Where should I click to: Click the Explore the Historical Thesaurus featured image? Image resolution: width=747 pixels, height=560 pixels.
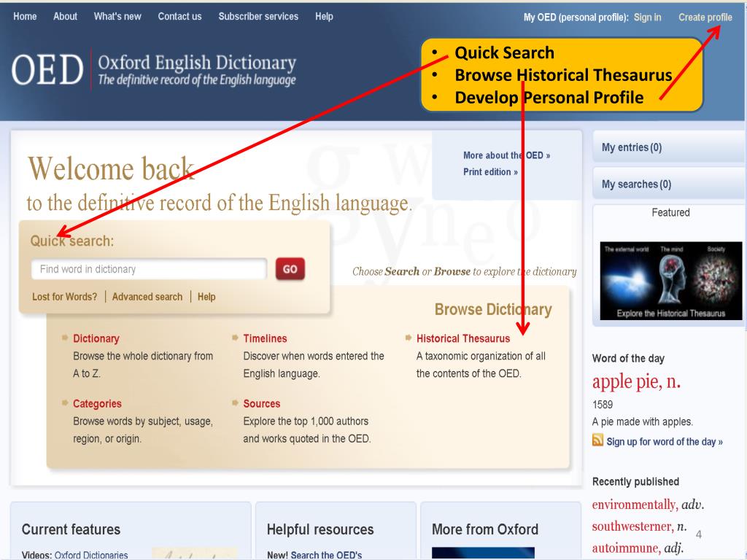671,281
